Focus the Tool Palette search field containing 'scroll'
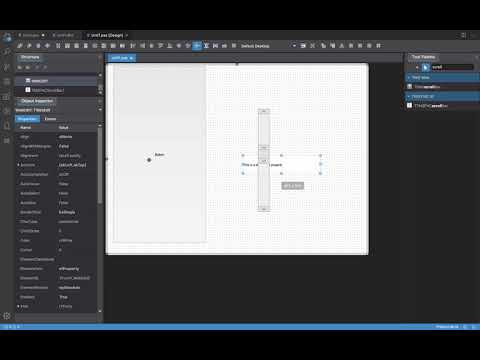Screen dimensions: 480x360 point(452,67)
